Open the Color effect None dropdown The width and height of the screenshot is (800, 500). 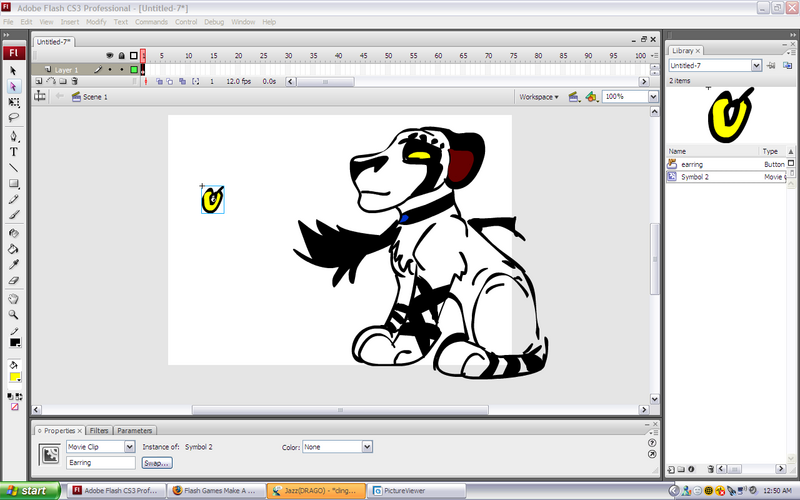coord(367,447)
